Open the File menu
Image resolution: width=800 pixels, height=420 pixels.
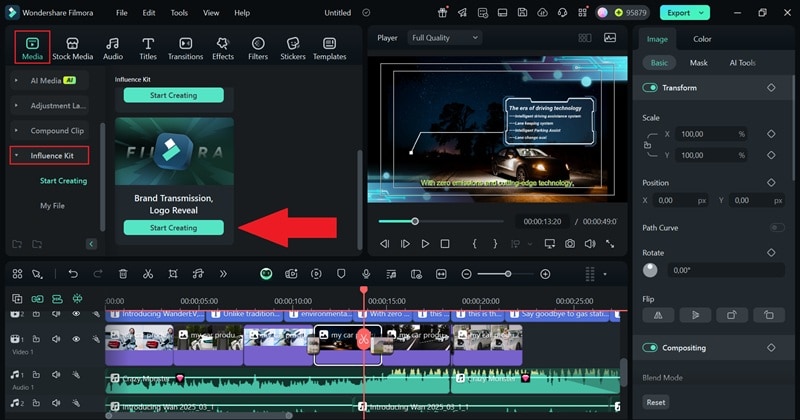121,13
